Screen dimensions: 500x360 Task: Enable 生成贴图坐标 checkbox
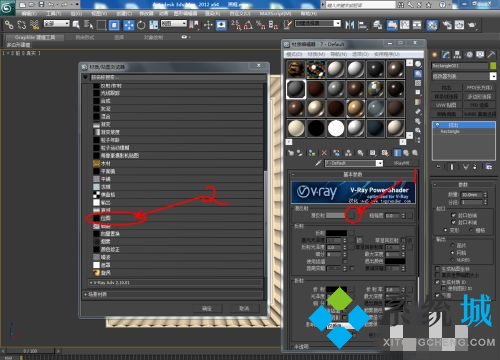point(438,269)
